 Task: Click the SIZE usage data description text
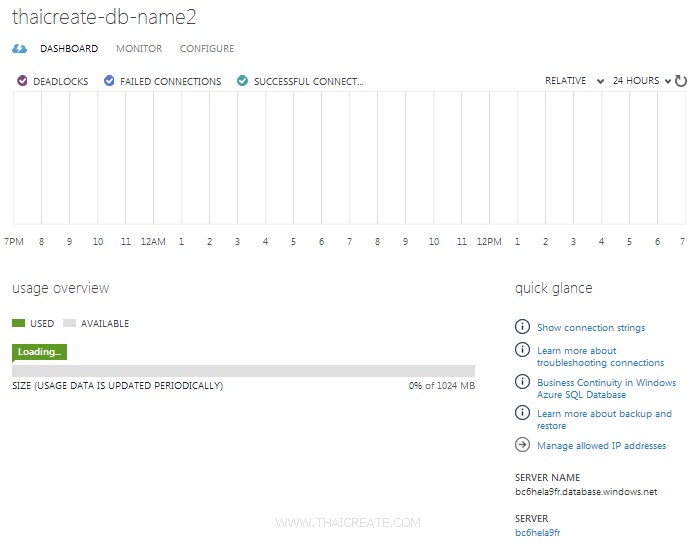[x=118, y=386]
